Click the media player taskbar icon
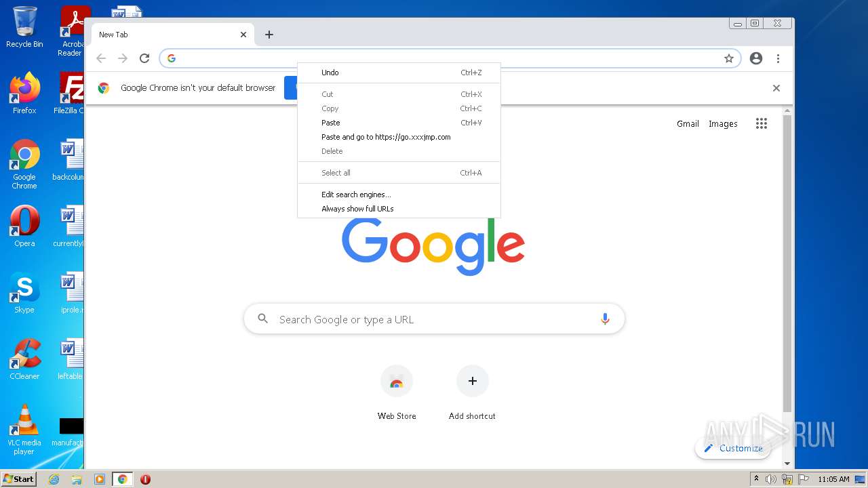The height and width of the screenshot is (488, 868). click(x=100, y=479)
